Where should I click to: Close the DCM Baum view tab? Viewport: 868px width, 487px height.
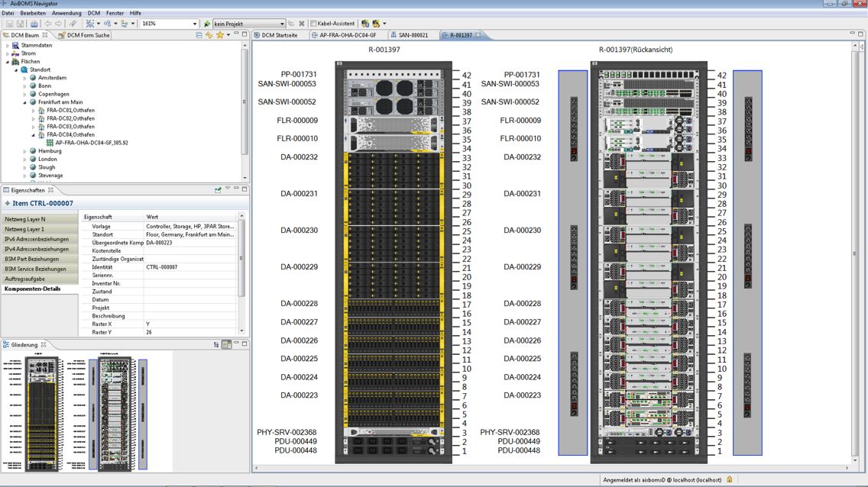coord(45,35)
